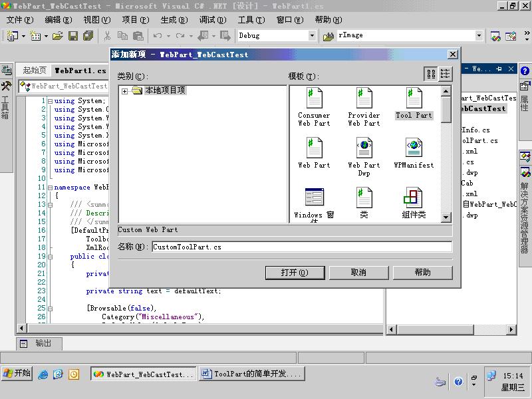Screen dimensions: 532x399
Task: Click the Save toolbar icon
Action: 73,35
